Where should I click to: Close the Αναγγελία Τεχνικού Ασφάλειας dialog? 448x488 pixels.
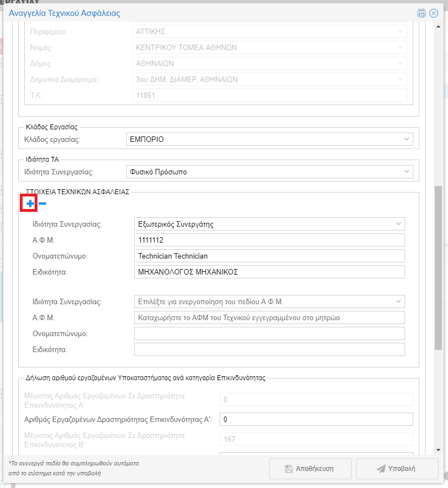(x=434, y=13)
